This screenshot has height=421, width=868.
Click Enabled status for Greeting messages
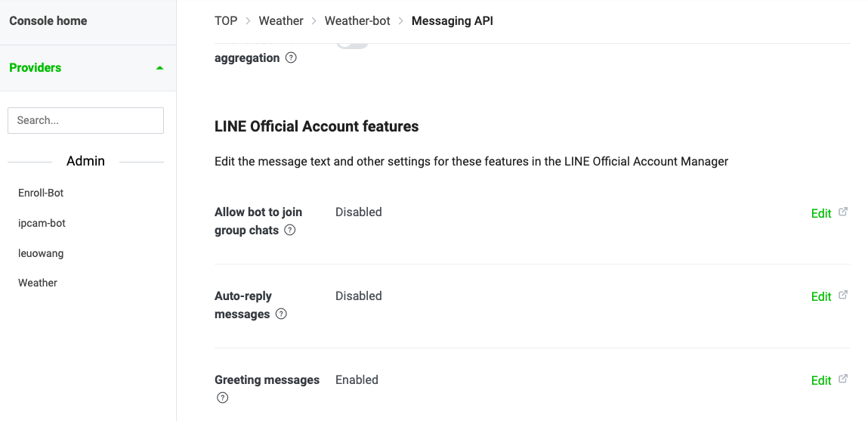coord(357,380)
